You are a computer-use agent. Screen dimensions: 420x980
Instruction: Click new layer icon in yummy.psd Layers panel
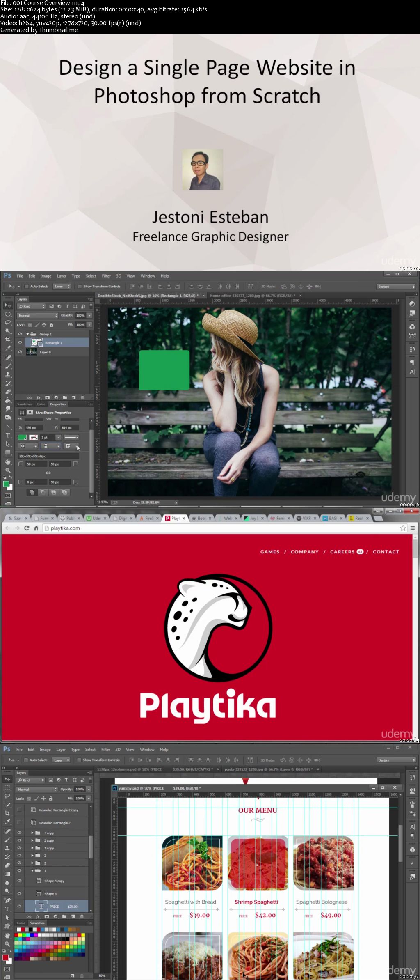pyautogui.click(x=73, y=916)
